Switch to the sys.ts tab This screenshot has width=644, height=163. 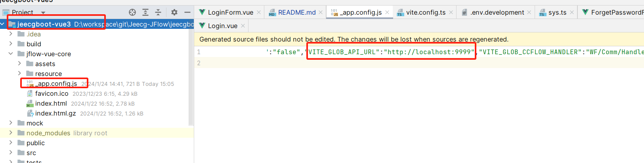pos(557,13)
